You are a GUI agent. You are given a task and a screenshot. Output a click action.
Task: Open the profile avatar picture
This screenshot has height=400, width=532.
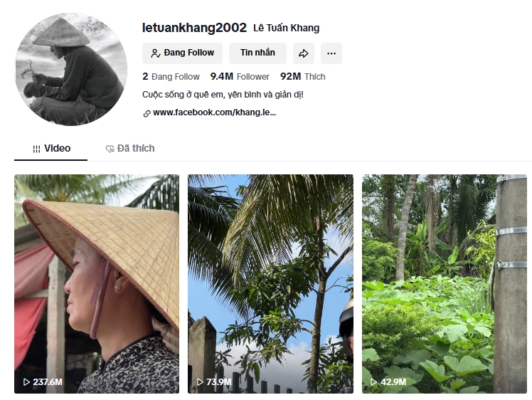pyautogui.click(x=71, y=69)
